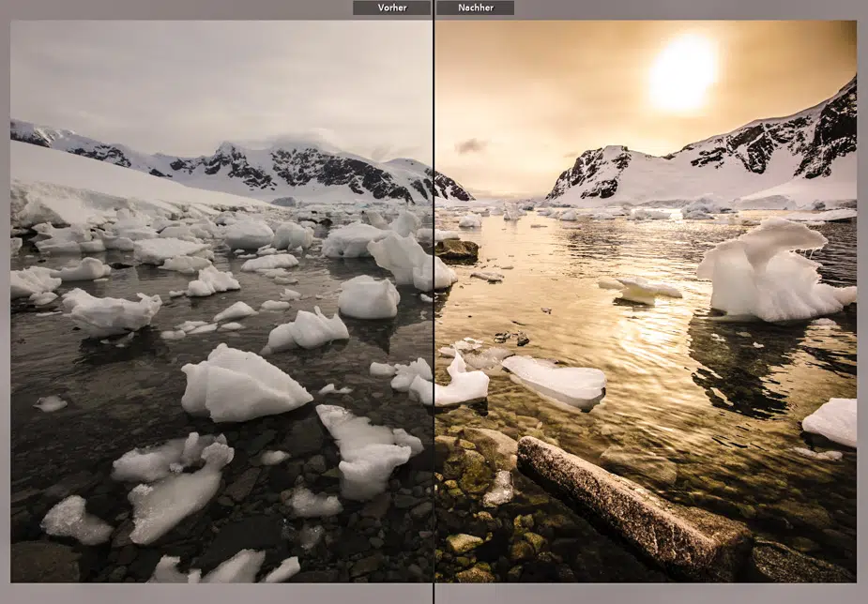Select the Nachher label above the image

click(x=475, y=8)
